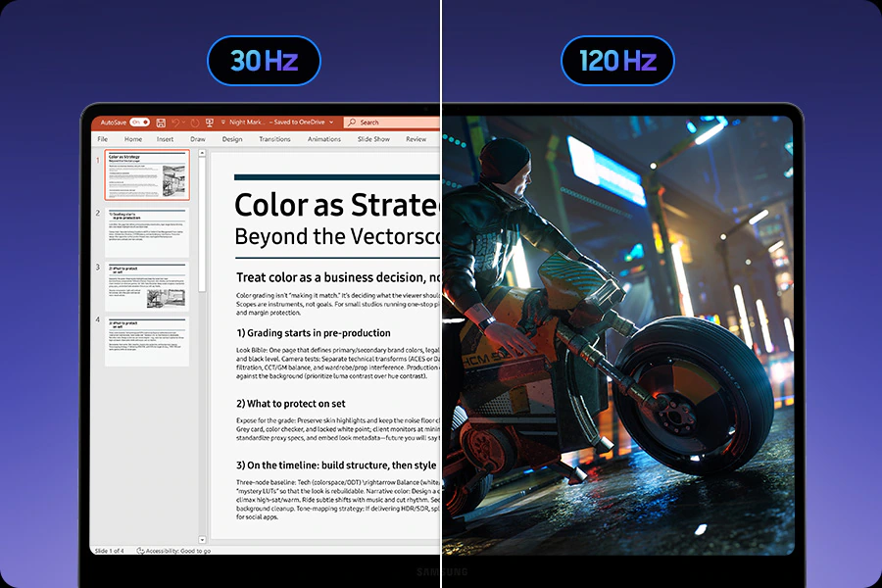Expand the Saved to OneDrive dropdown chevron
Screen dimensions: 882x588
click(x=331, y=122)
